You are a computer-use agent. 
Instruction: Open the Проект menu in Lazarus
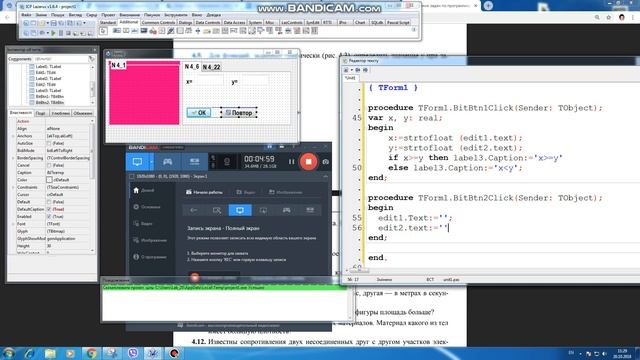point(108,15)
